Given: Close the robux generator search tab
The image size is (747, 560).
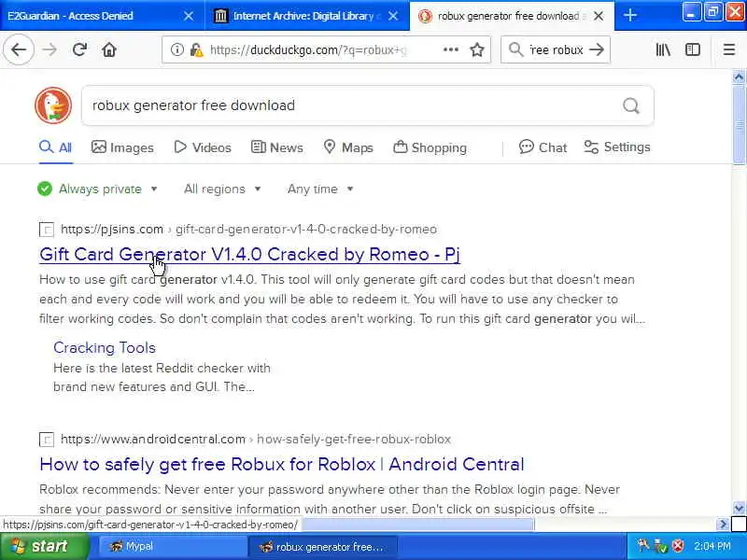Looking at the screenshot, I should pyautogui.click(x=599, y=16).
